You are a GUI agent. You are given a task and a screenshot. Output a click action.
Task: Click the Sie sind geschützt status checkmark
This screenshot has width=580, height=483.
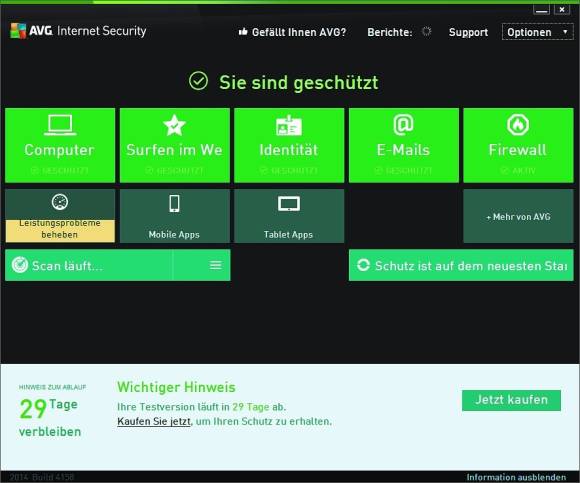coord(199,81)
